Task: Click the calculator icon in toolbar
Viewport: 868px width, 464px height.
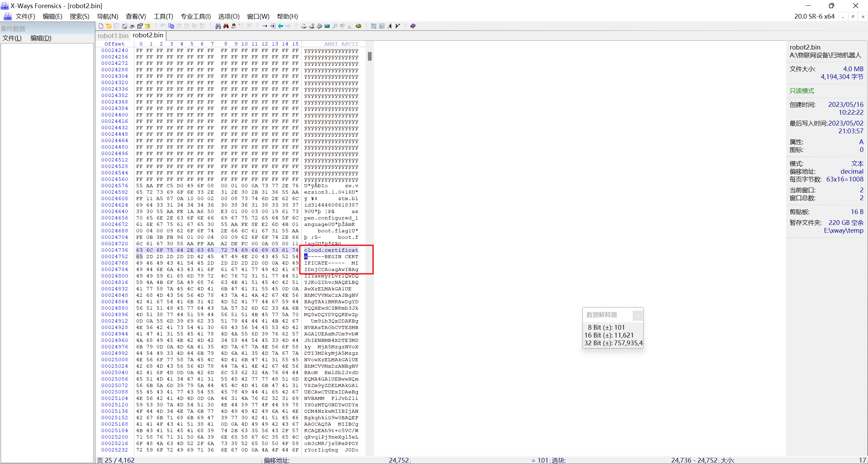Action: (x=327, y=26)
